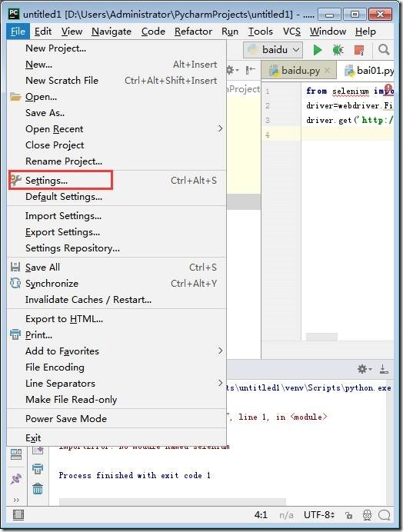Image resolution: width=403 pixels, height=532 pixels.
Task: Expand Add to Favorites submenu
Action: (116, 351)
